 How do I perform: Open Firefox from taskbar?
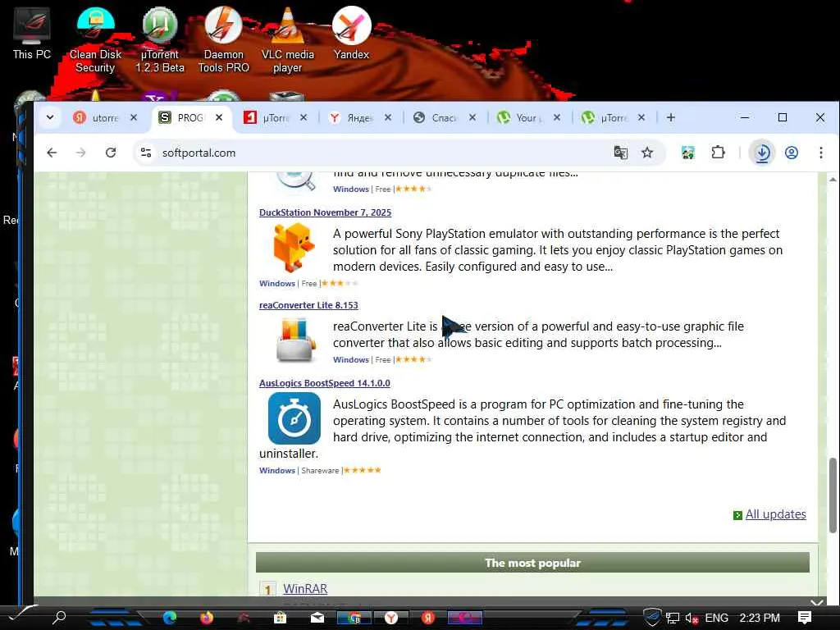click(206, 618)
